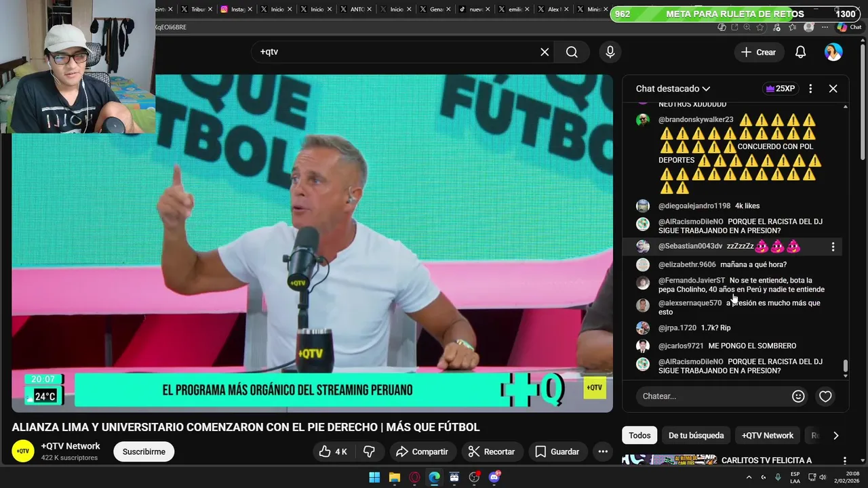Select the Todos filter chip

(639, 436)
